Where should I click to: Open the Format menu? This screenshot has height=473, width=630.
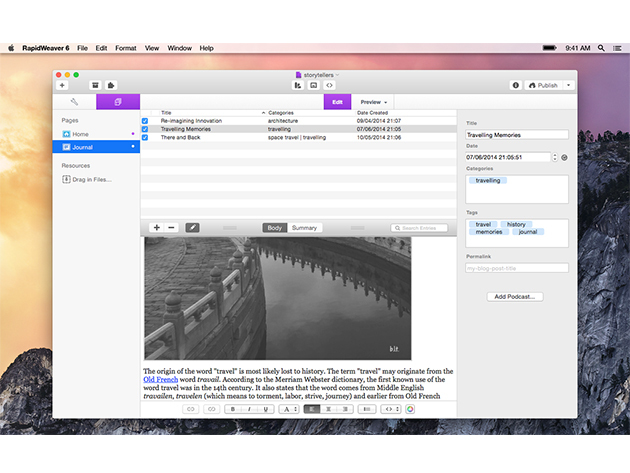(126, 48)
